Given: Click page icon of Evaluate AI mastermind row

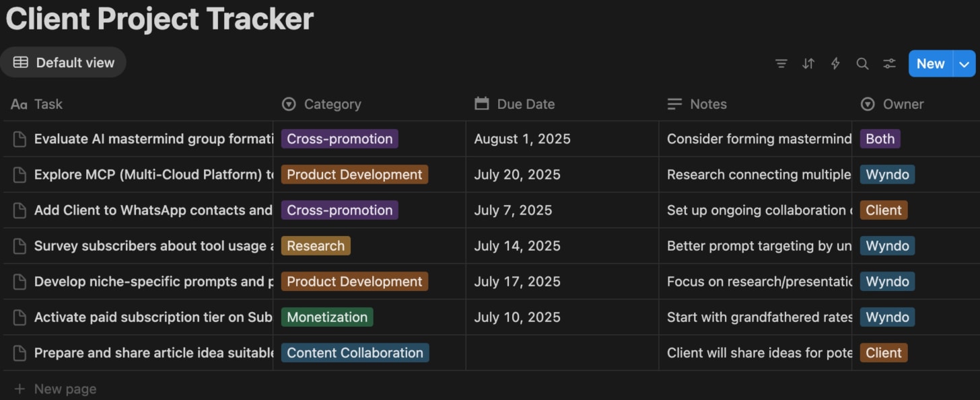Looking at the screenshot, I should coord(20,139).
